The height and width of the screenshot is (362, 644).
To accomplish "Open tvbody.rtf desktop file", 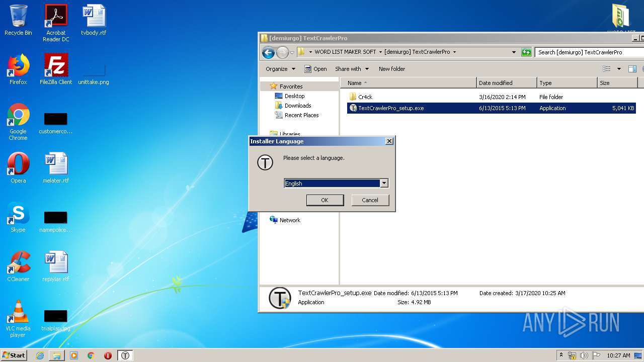I will tap(94, 20).
